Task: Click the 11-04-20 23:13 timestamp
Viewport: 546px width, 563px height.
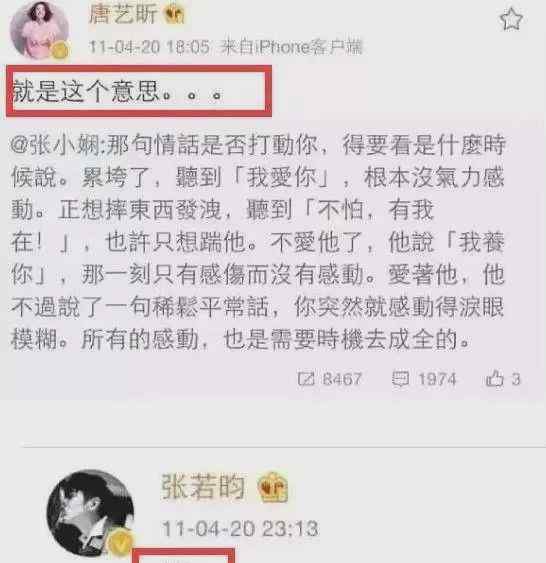Action: coord(240,529)
